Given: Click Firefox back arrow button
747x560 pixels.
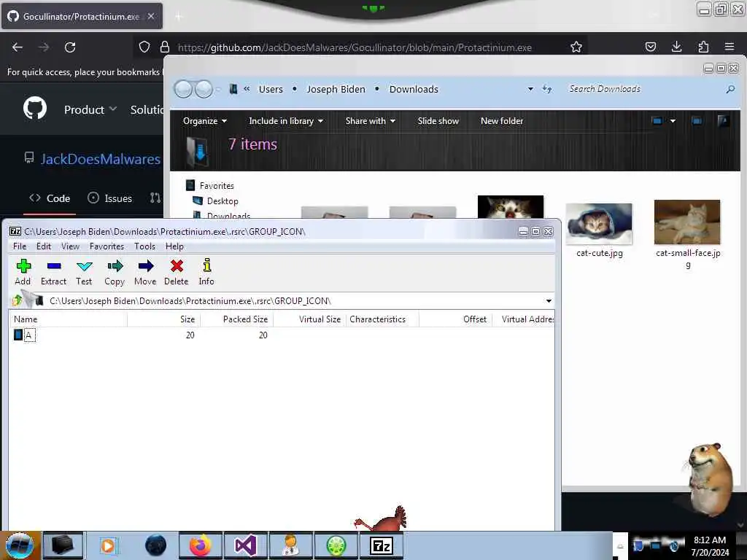Looking at the screenshot, I should pyautogui.click(x=18, y=47).
